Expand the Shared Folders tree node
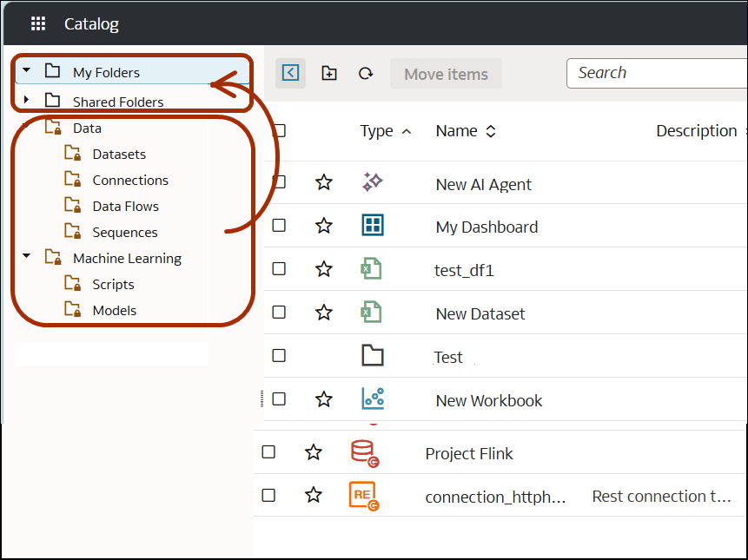 coord(25,102)
